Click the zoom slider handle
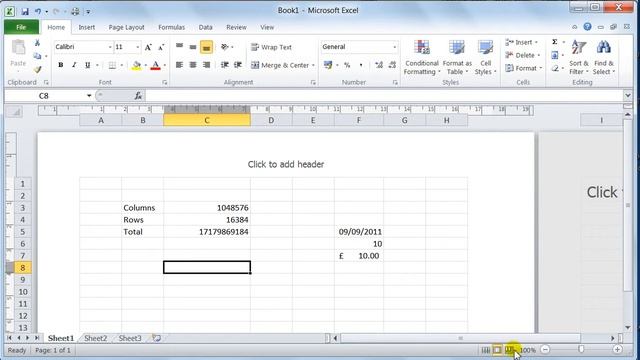Screen dimensions: 640x360 click(581, 349)
